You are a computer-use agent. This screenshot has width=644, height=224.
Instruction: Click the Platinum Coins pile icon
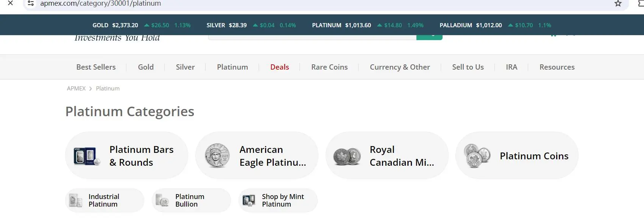click(x=477, y=156)
